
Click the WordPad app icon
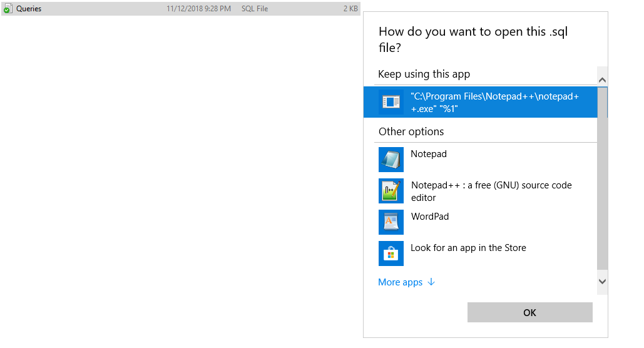pos(391,222)
